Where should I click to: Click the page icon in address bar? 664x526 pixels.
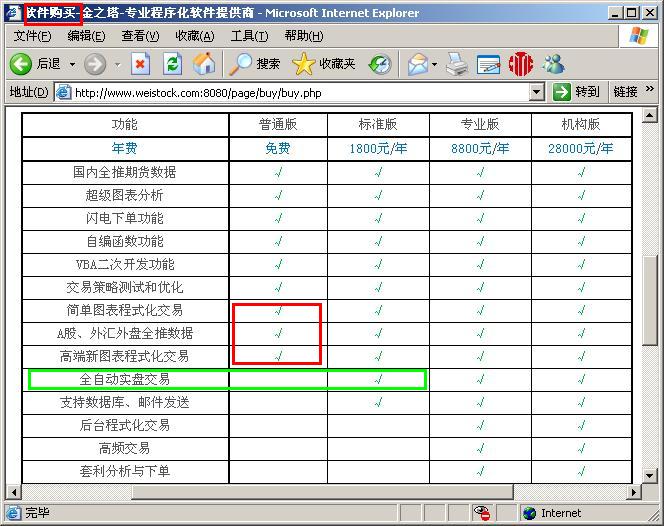point(64,92)
